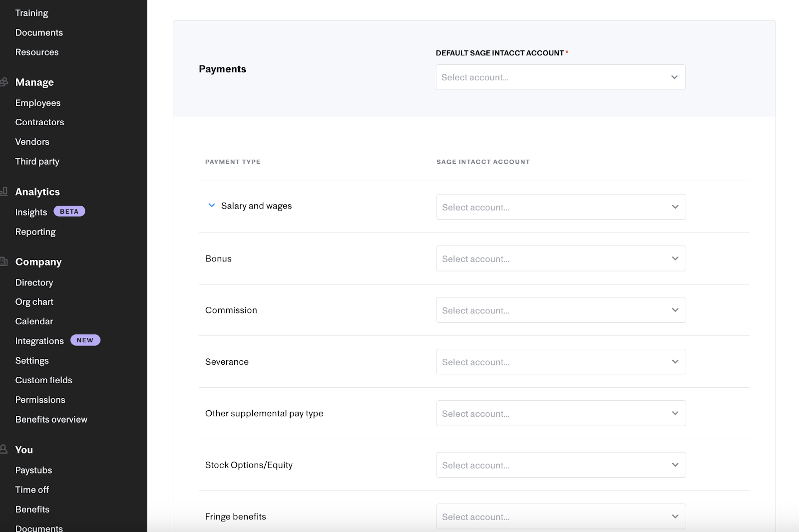Click the Company section building icon
799x532 pixels.
[x=4, y=261]
